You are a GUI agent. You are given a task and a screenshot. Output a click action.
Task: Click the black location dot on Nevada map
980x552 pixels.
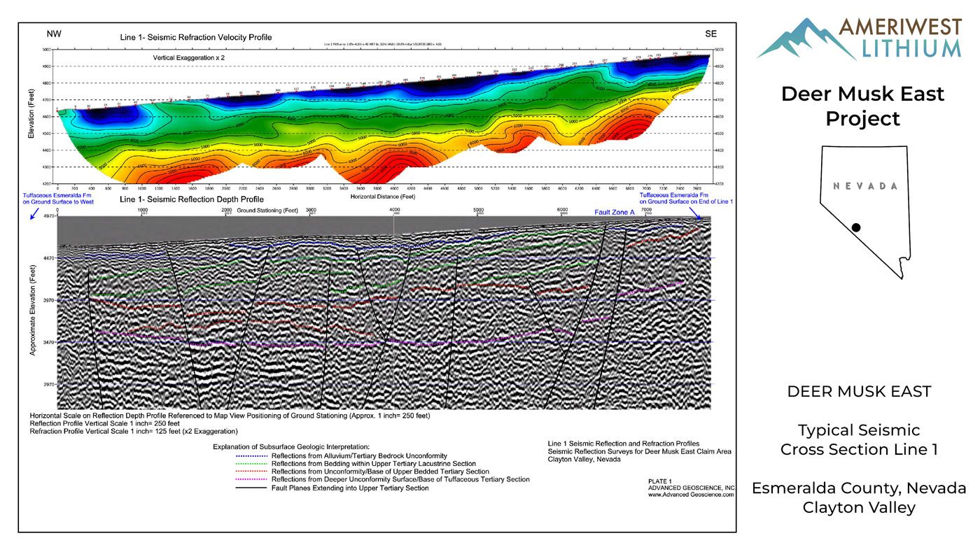[x=856, y=227]
